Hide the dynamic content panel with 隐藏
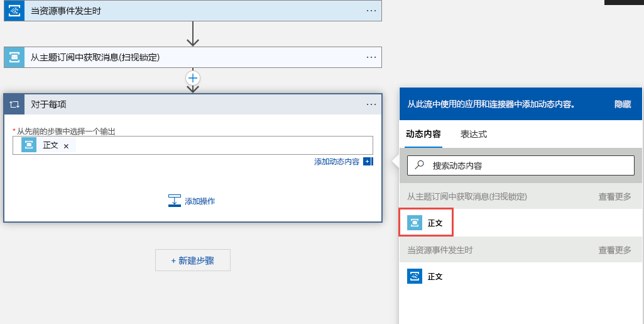Viewport: 644px width, 324px height. pos(623,104)
